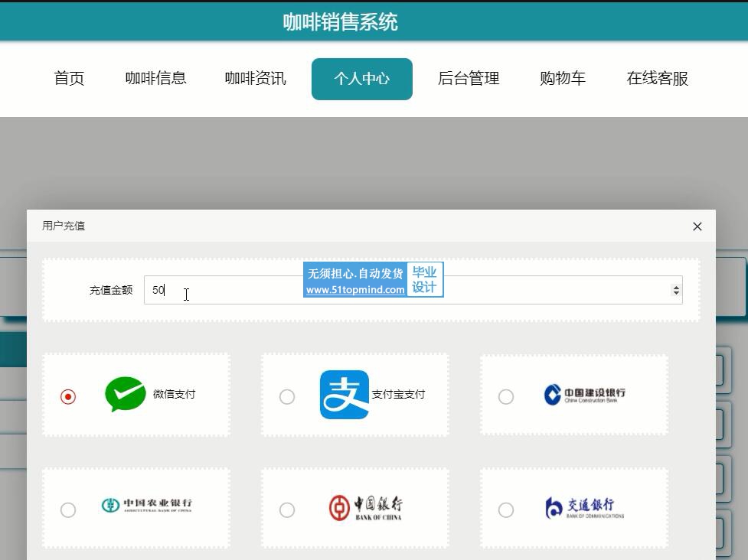The width and height of the screenshot is (748, 560).
Task: Pick the Bank of Communications radio option
Action: 506,510
